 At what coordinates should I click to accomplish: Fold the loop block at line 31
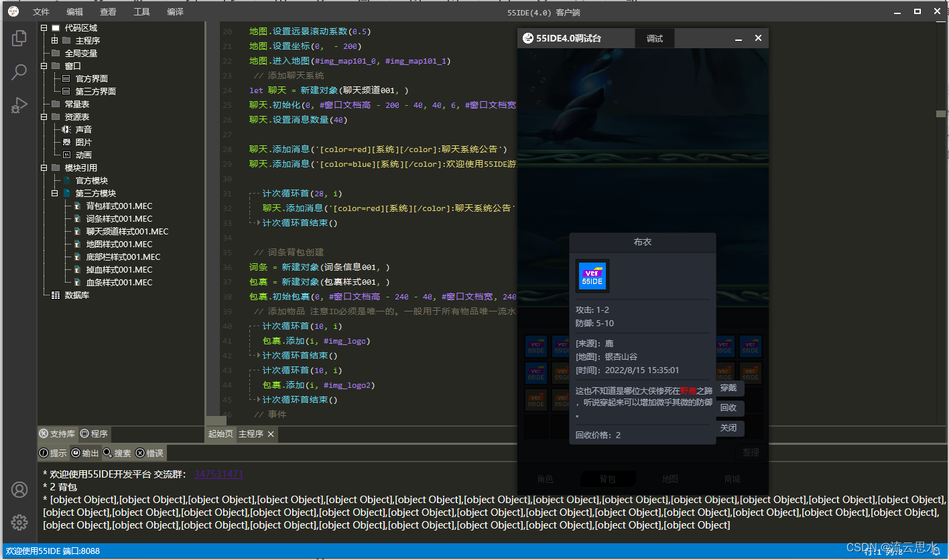(253, 194)
